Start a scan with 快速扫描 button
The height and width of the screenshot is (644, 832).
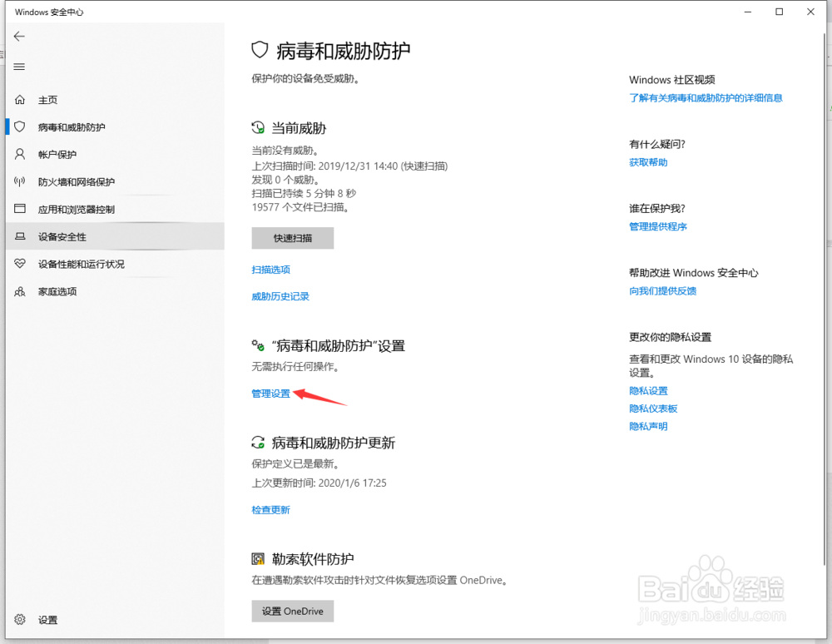pyautogui.click(x=292, y=238)
